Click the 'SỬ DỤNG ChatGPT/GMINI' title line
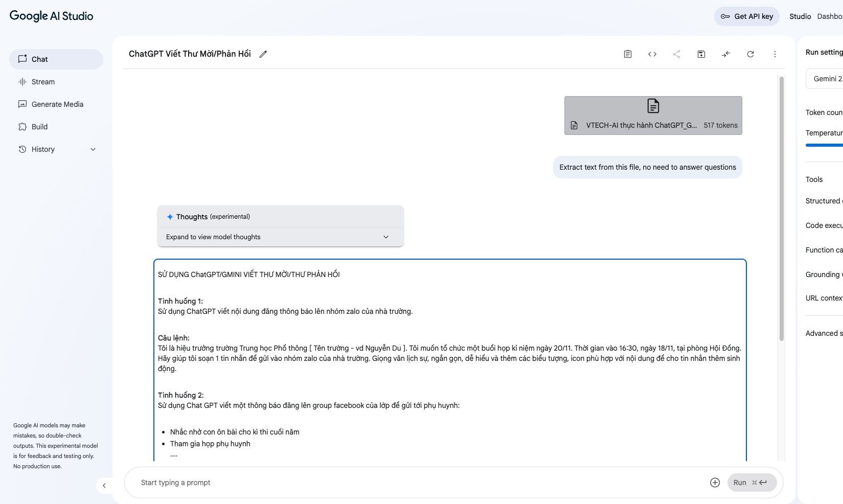 click(x=249, y=274)
